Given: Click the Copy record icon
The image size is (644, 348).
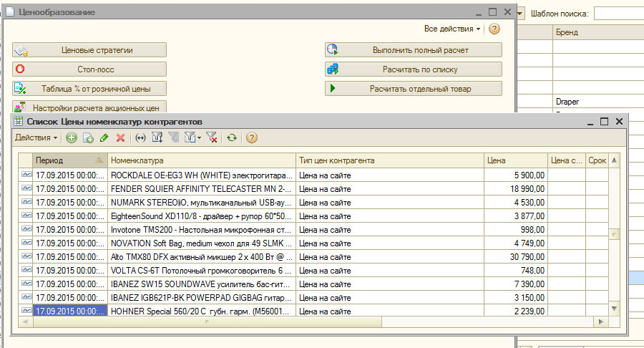Looking at the screenshot, I should [88, 137].
